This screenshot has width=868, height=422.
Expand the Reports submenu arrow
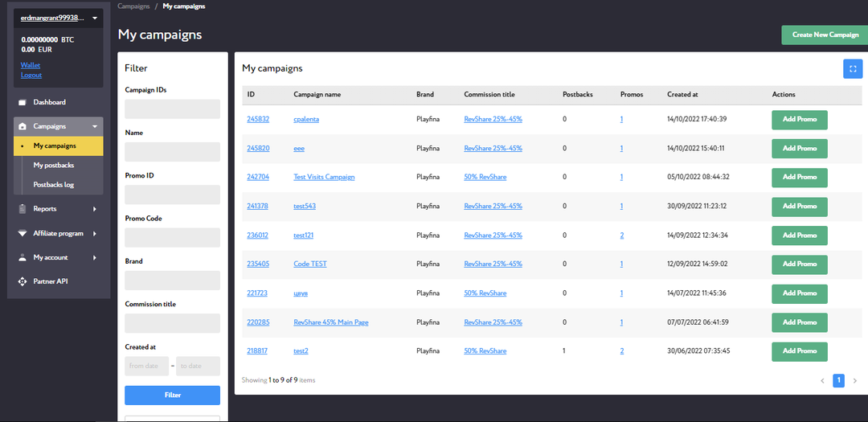point(95,209)
